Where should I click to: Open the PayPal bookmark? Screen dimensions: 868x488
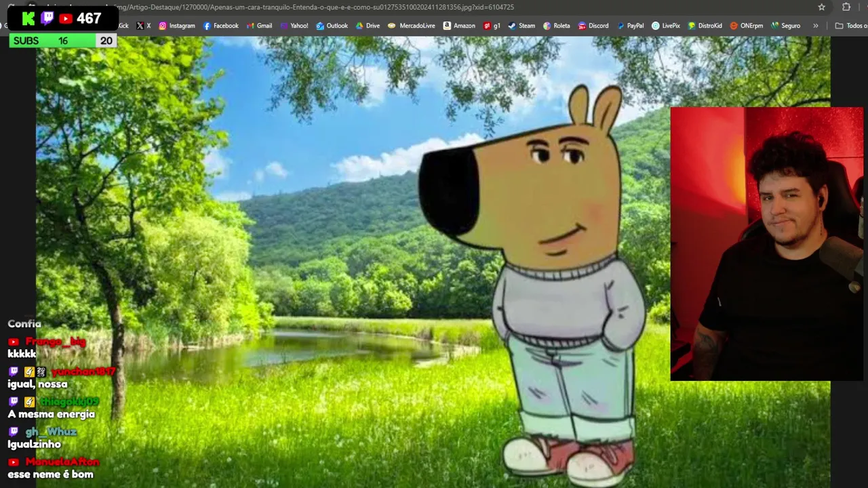click(x=630, y=26)
